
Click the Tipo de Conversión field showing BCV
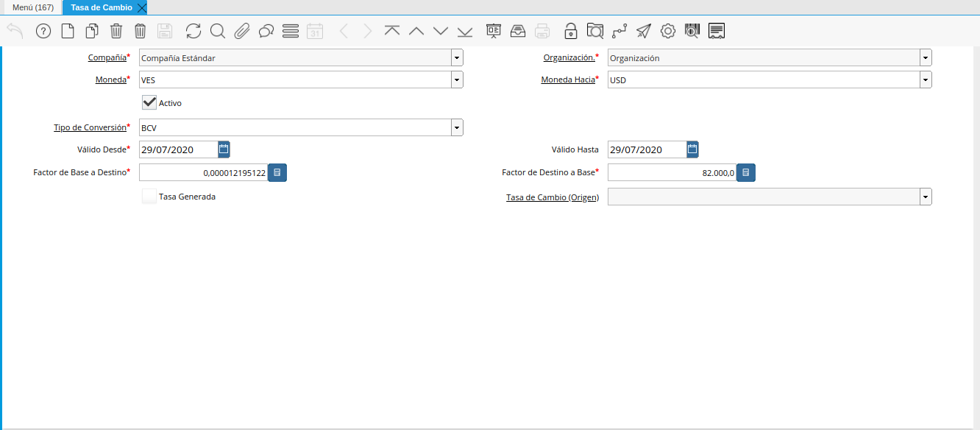pyautogui.click(x=295, y=127)
